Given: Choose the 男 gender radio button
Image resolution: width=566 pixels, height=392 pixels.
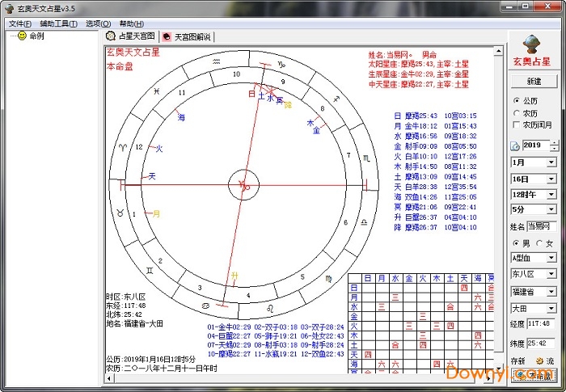Looking at the screenshot, I should (x=516, y=243).
